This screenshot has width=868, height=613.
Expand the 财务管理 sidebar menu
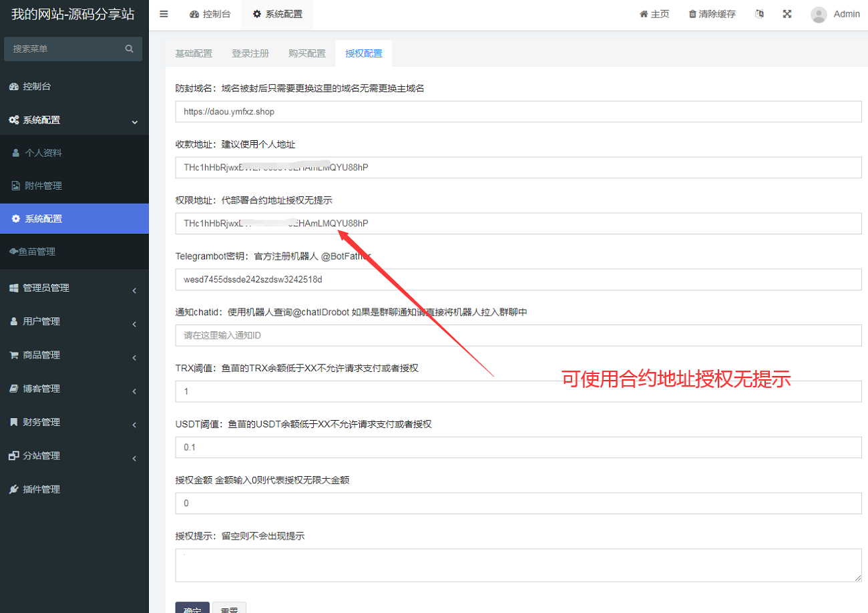pyautogui.click(x=73, y=422)
